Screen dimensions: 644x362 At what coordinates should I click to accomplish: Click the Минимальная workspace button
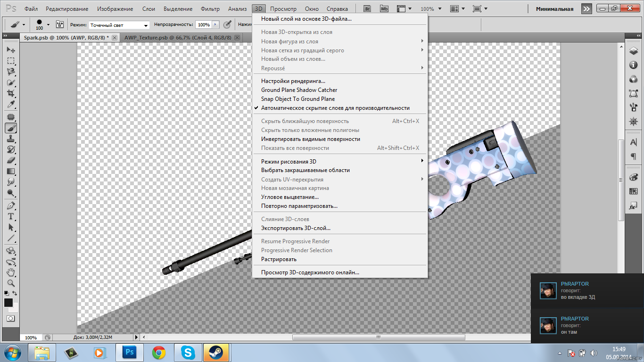click(x=554, y=9)
